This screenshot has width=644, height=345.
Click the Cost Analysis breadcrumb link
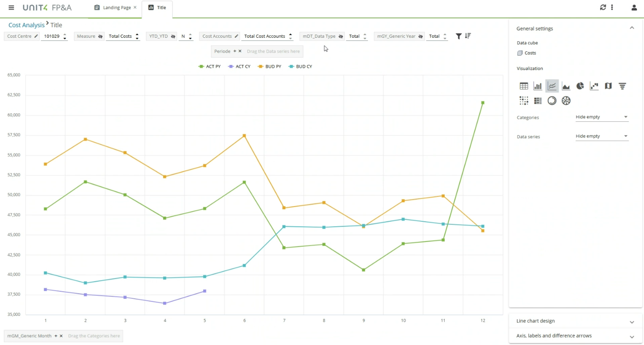(26, 25)
